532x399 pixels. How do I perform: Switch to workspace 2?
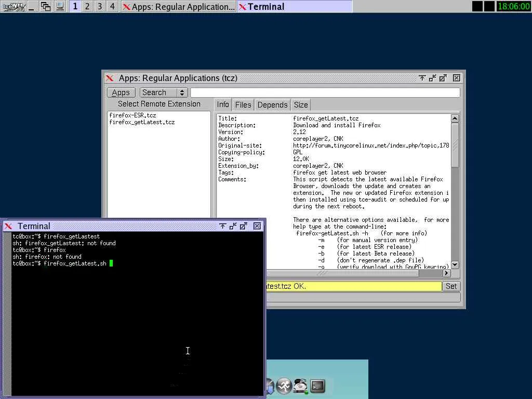[87, 6]
